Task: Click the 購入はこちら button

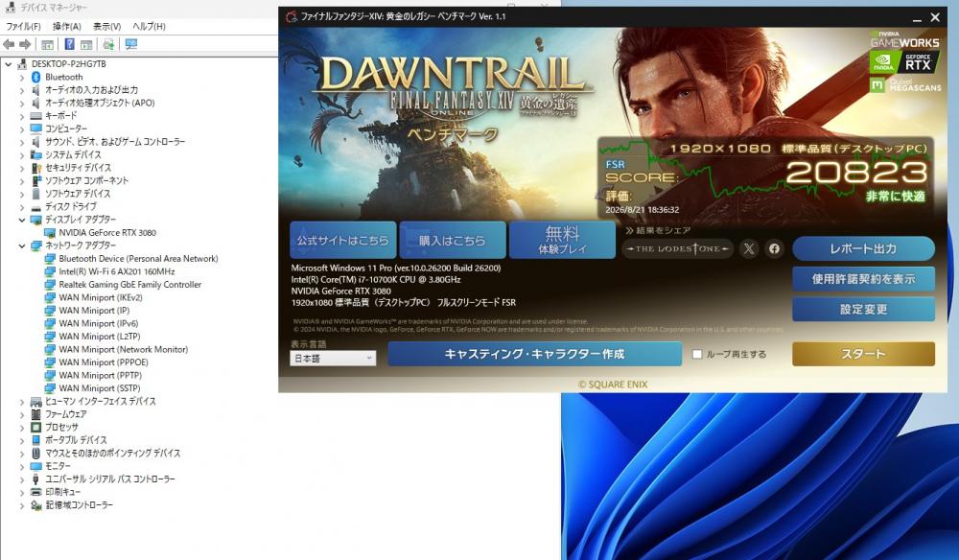Action: click(452, 241)
